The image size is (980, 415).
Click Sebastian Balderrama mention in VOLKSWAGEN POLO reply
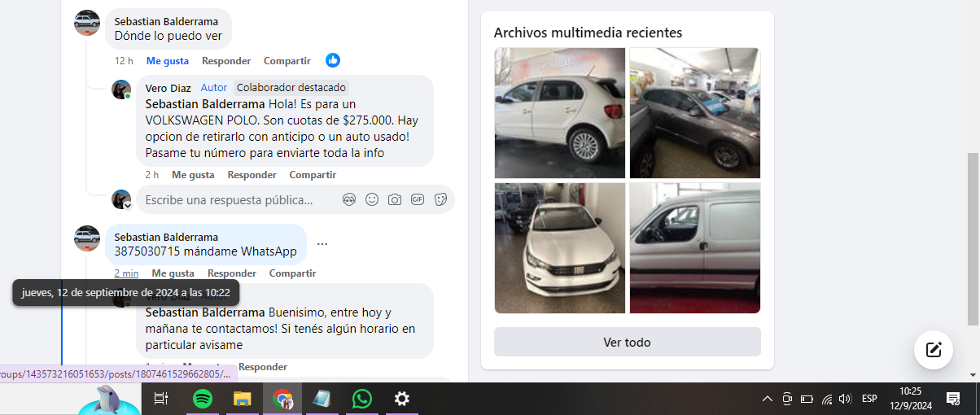(x=205, y=104)
